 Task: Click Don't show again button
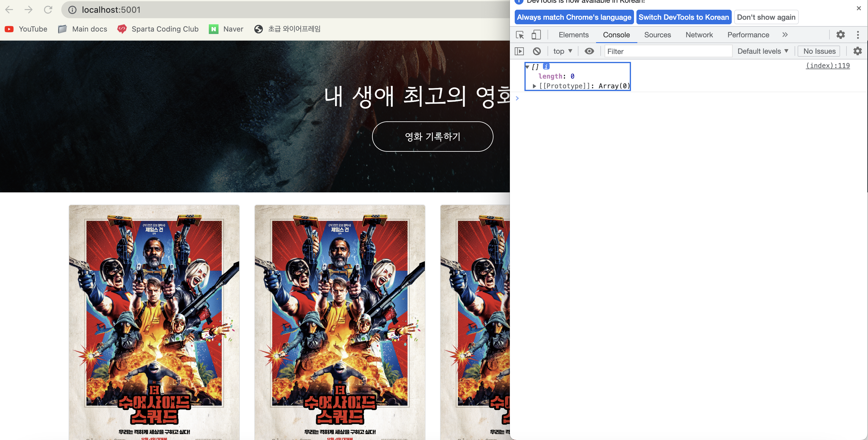coord(766,17)
